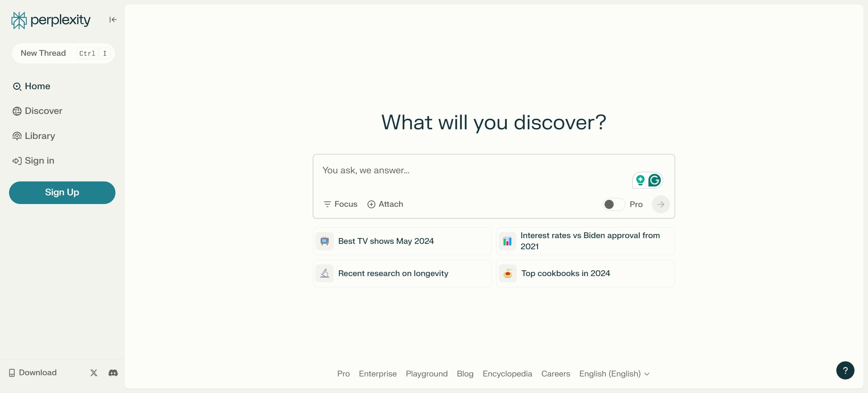Open the Download app link

click(x=33, y=373)
